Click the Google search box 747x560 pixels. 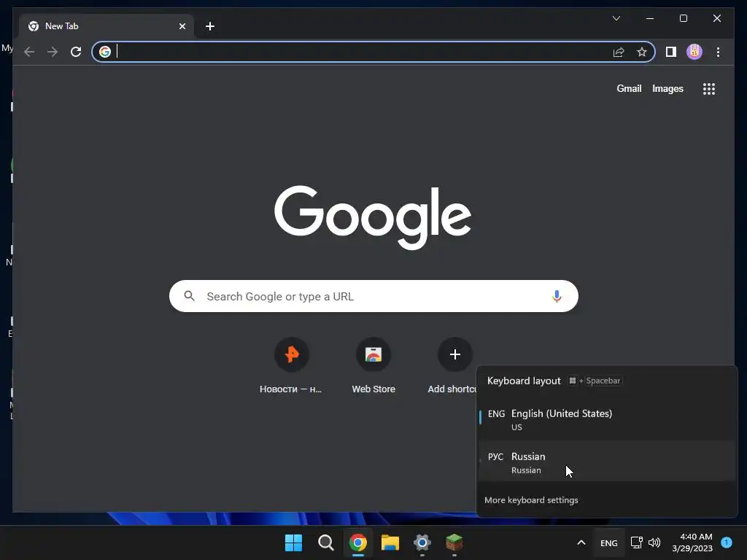pyautogui.click(x=373, y=296)
